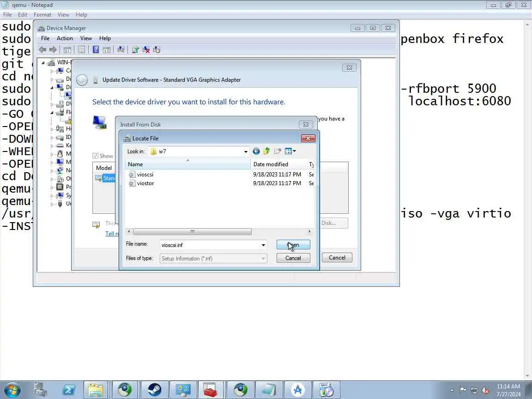Sort by Date modified column header
532x399 pixels.
coord(278,164)
